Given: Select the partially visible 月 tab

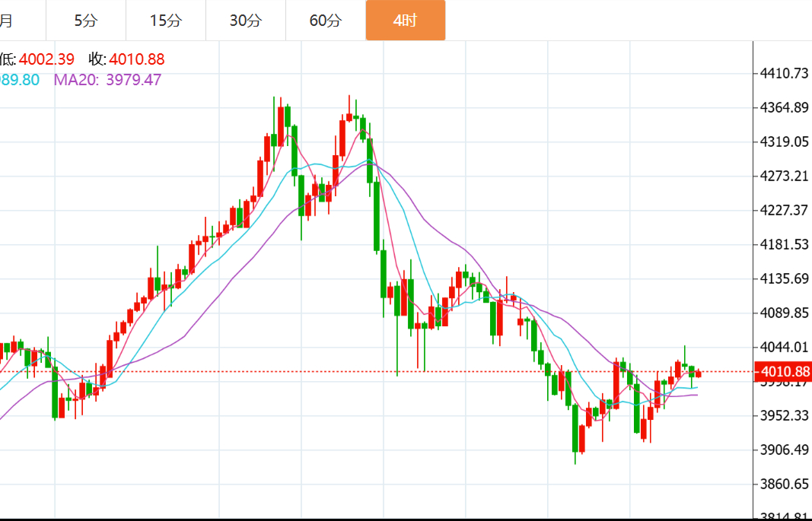Looking at the screenshot, I should [x=9, y=21].
